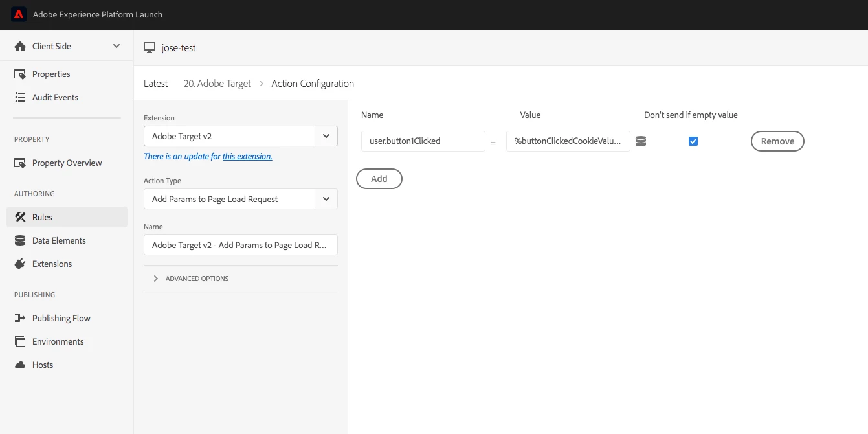Click the user.button1Clicked name field
Screen dimensions: 868x434
[423, 141]
